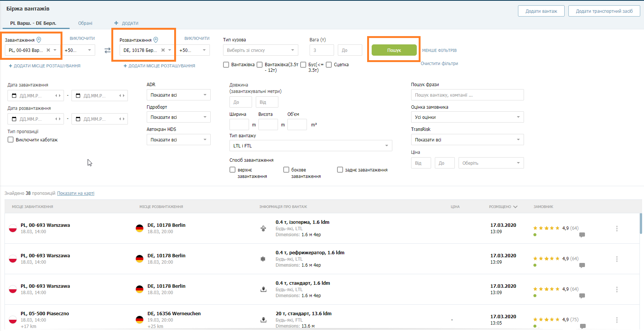Check верхнє завантаження option

point(232,170)
